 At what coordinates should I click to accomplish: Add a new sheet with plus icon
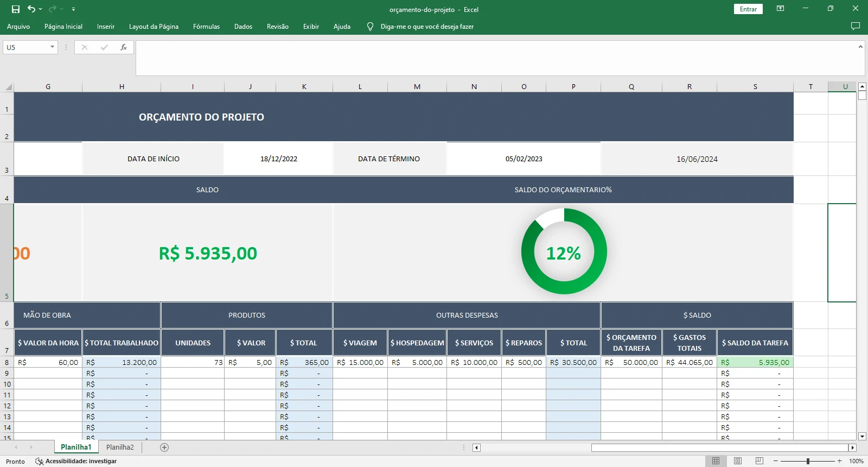coord(164,447)
